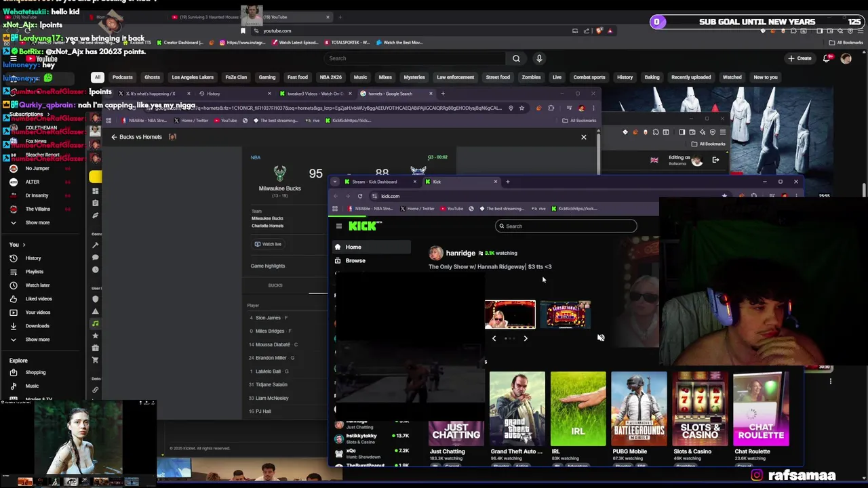
Task: Open the Kick hamburger menu
Action: [339, 226]
